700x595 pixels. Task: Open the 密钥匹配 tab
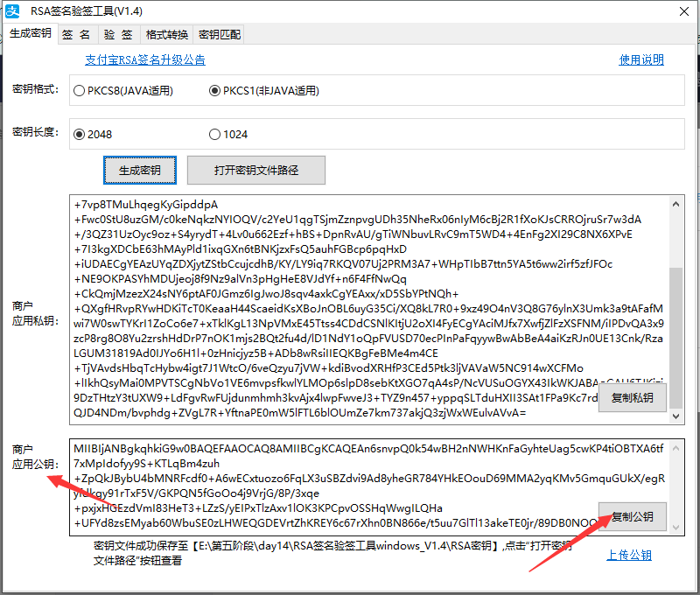[x=219, y=35]
